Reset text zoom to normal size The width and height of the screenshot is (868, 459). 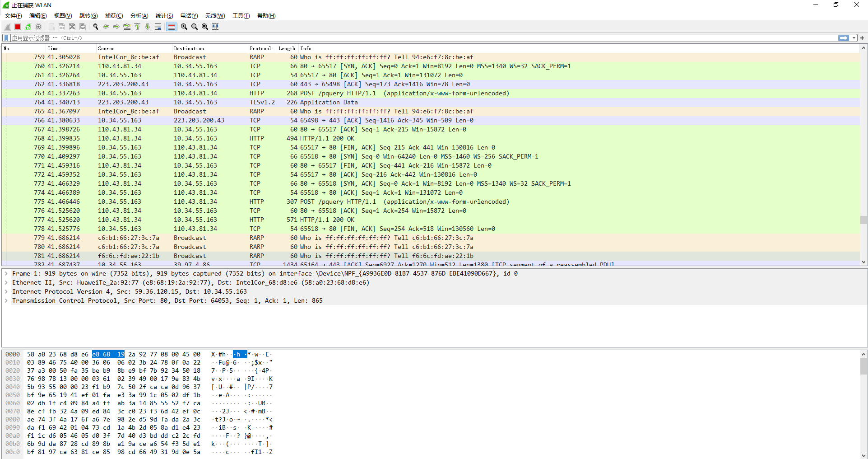coord(205,27)
